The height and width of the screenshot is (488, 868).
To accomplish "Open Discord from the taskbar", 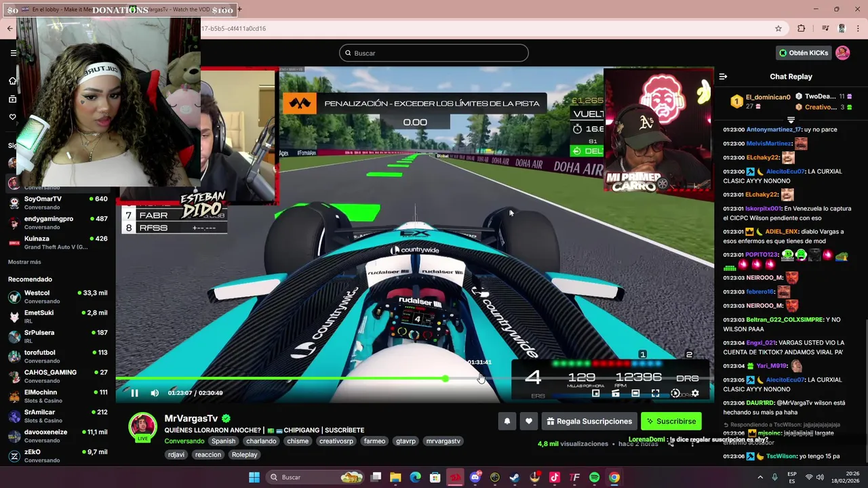I will point(475,477).
